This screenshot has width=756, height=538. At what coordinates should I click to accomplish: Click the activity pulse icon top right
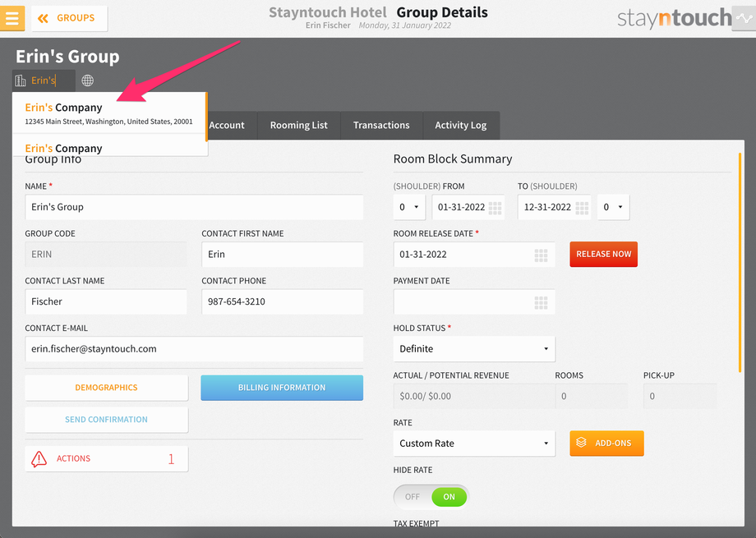tap(744, 18)
